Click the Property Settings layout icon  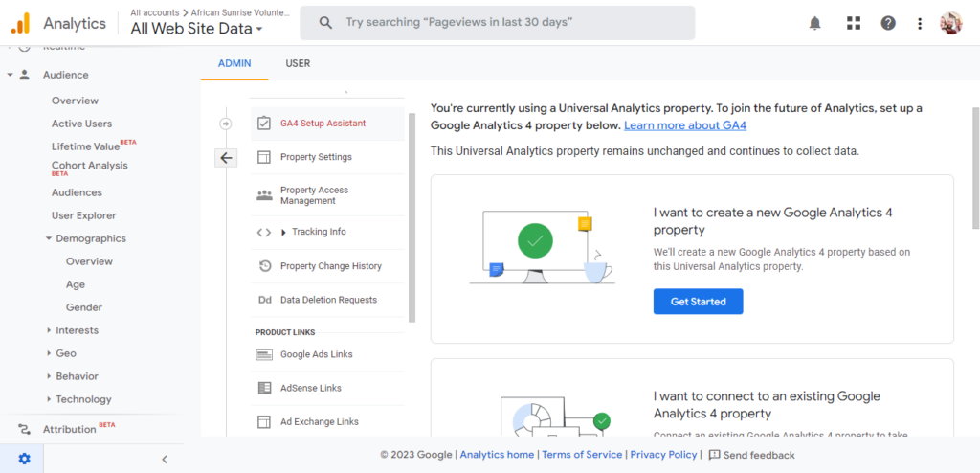pos(264,157)
